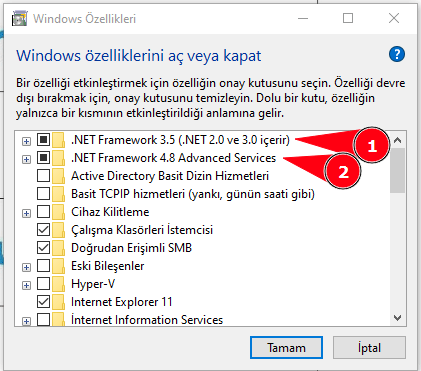
Task: Expand Cihaz Kilitleme tree node
Action: point(26,213)
